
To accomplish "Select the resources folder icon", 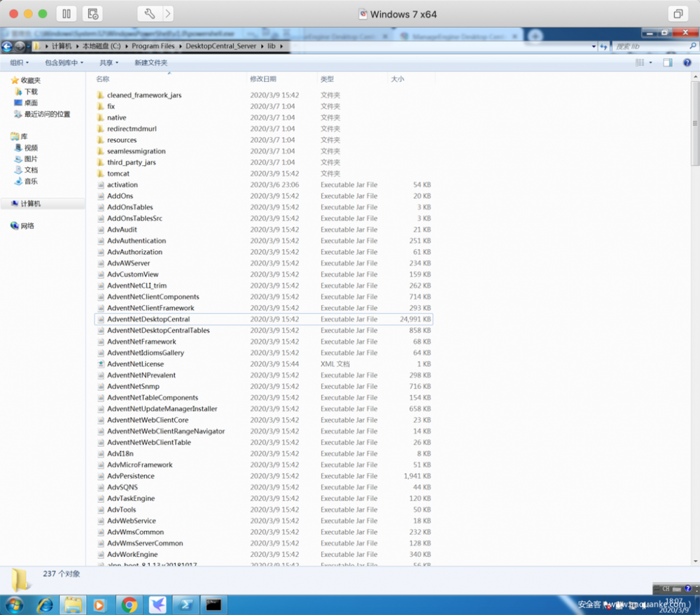I will click(x=100, y=139).
